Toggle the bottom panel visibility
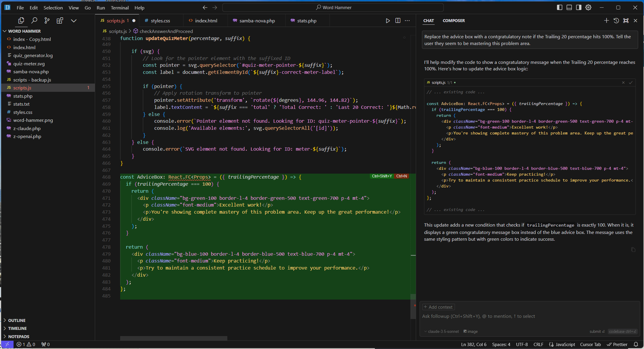 click(x=569, y=7)
